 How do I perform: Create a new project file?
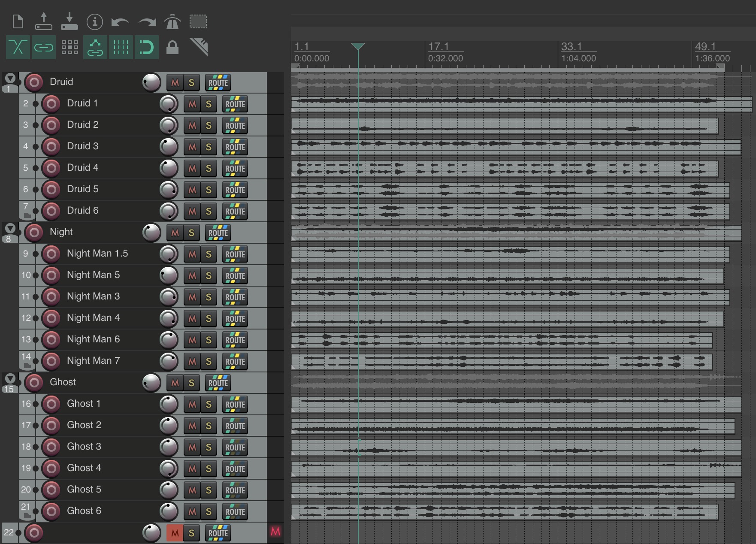18,21
